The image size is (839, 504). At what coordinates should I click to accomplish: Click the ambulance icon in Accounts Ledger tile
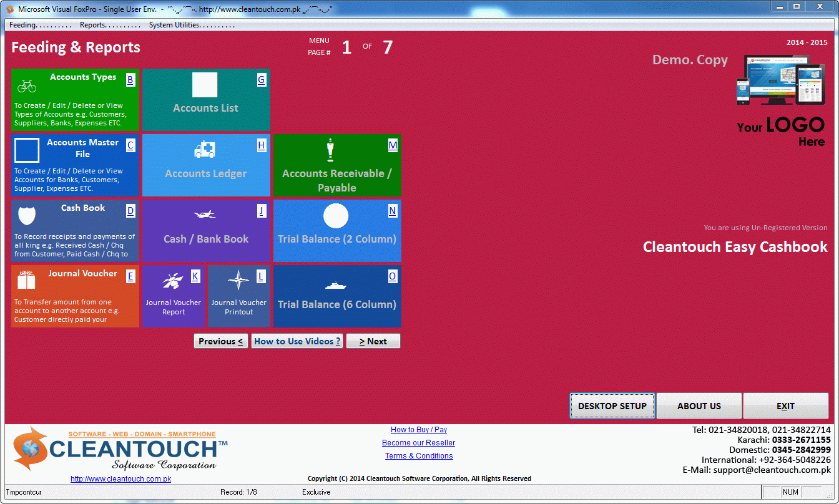205,150
